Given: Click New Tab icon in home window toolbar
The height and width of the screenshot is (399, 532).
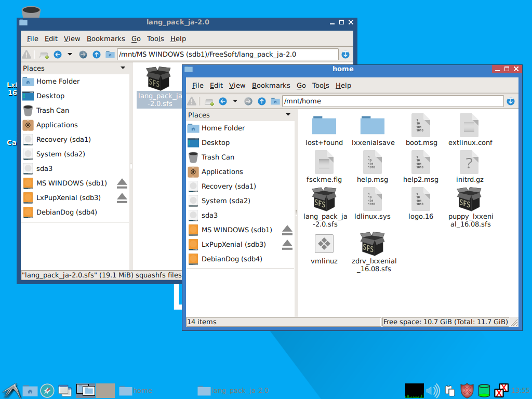Looking at the screenshot, I should pyautogui.click(x=209, y=101).
